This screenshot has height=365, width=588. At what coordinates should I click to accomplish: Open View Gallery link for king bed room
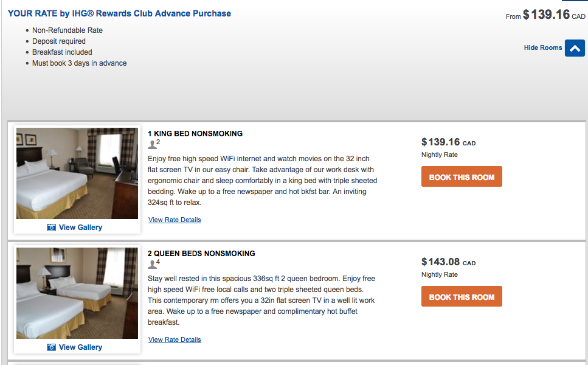80,228
